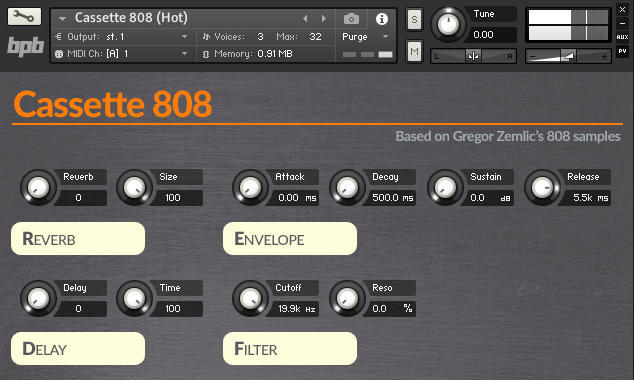Toggle the Solo S button
Screen dimensions: 634x380
pyautogui.click(x=414, y=19)
